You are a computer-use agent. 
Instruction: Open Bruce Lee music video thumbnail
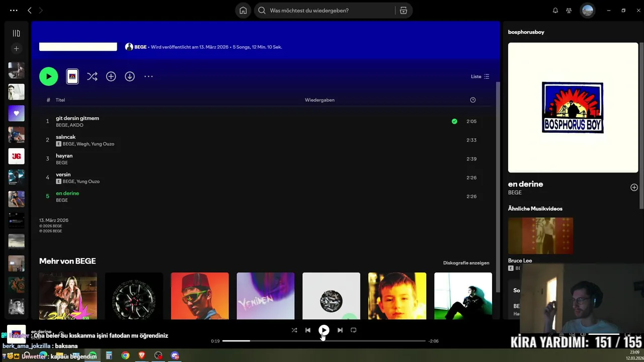[x=540, y=236]
